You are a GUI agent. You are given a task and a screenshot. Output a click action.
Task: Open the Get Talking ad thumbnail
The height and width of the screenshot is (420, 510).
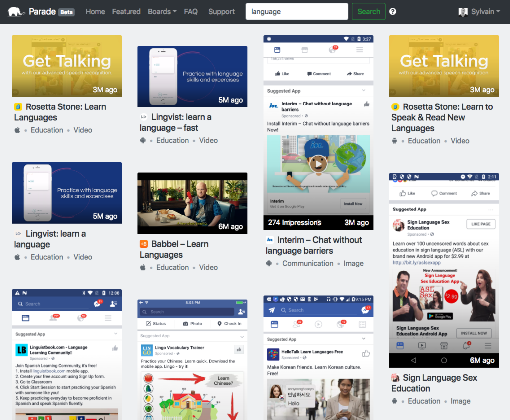tap(67, 66)
